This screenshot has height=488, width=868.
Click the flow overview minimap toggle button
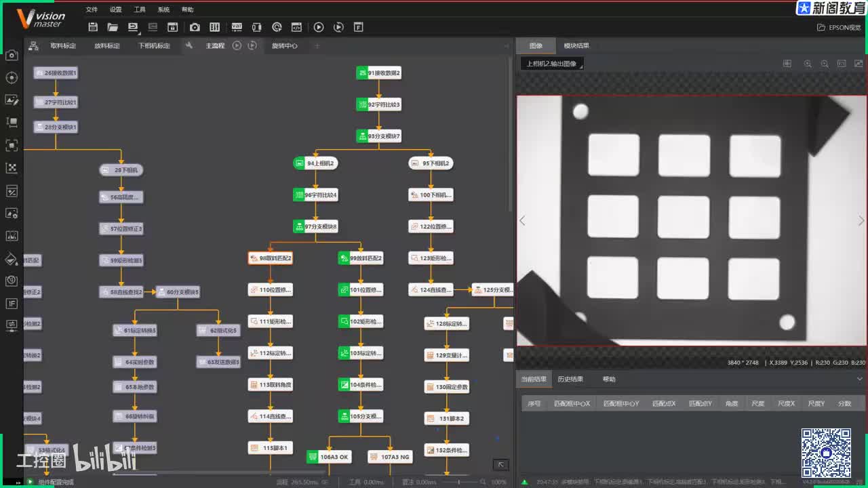pyautogui.click(x=501, y=464)
